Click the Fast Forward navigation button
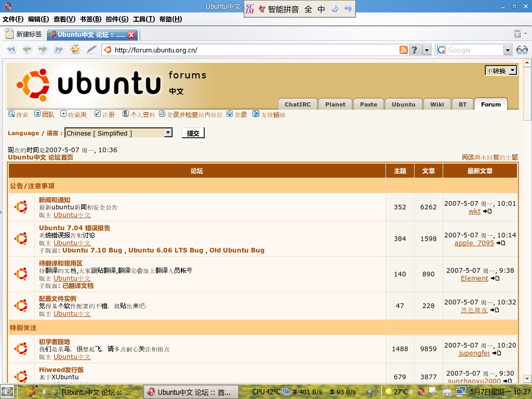The width and height of the screenshot is (532, 399). 59,49
